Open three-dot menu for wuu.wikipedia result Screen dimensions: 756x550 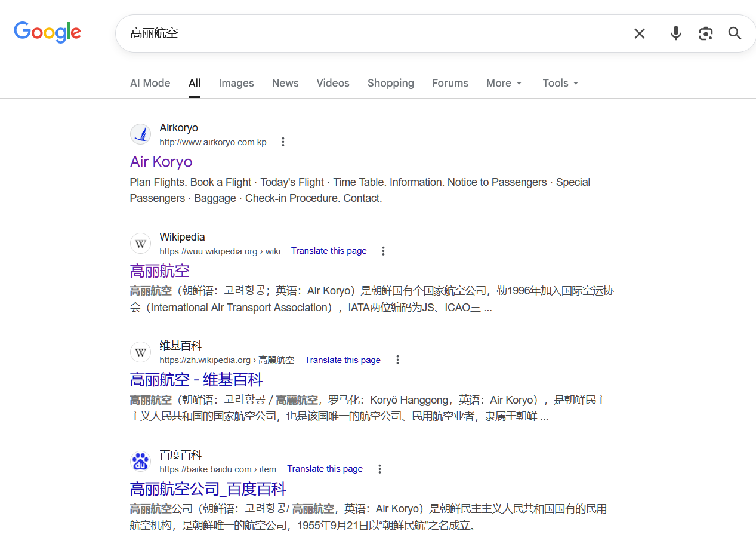(x=383, y=251)
